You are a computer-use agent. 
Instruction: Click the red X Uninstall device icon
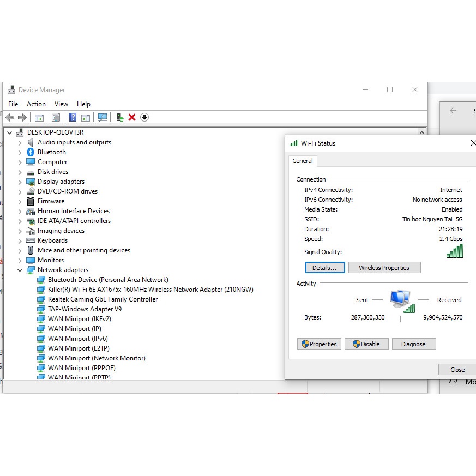point(132,117)
